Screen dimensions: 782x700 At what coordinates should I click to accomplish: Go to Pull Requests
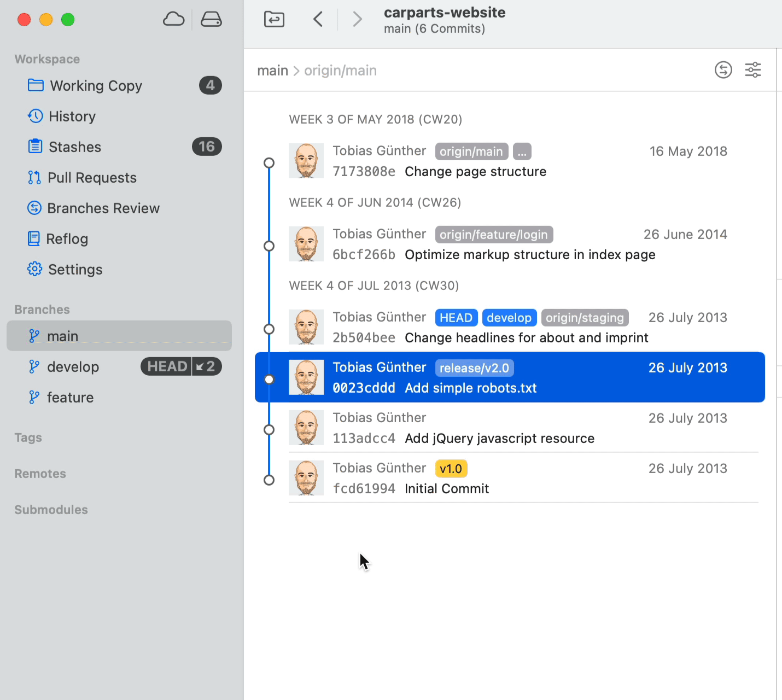point(92,178)
